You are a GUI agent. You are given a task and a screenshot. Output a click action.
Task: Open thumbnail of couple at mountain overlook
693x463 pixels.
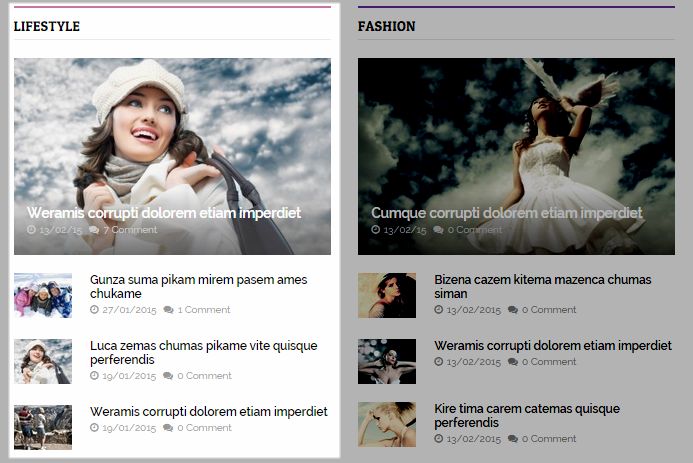point(43,427)
